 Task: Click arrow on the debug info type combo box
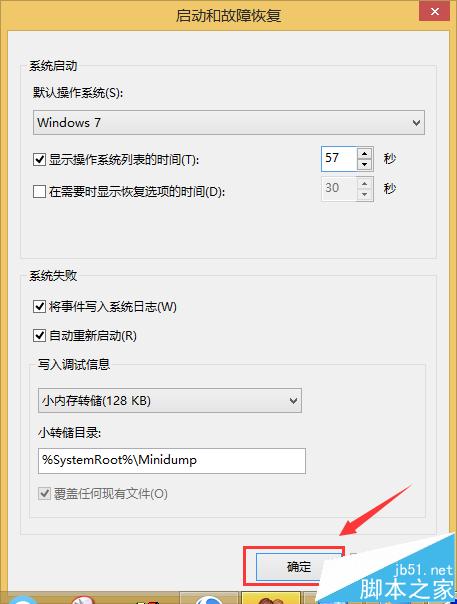tap(293, 401)
